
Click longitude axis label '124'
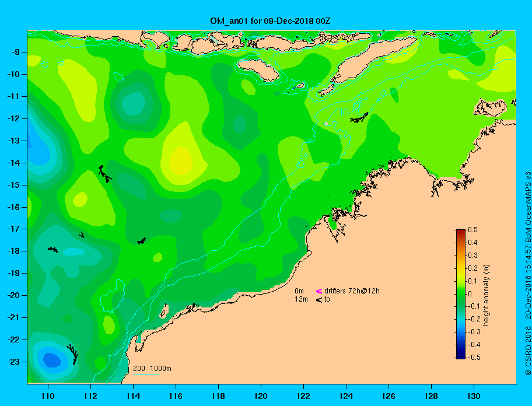[x=346, y=396]
